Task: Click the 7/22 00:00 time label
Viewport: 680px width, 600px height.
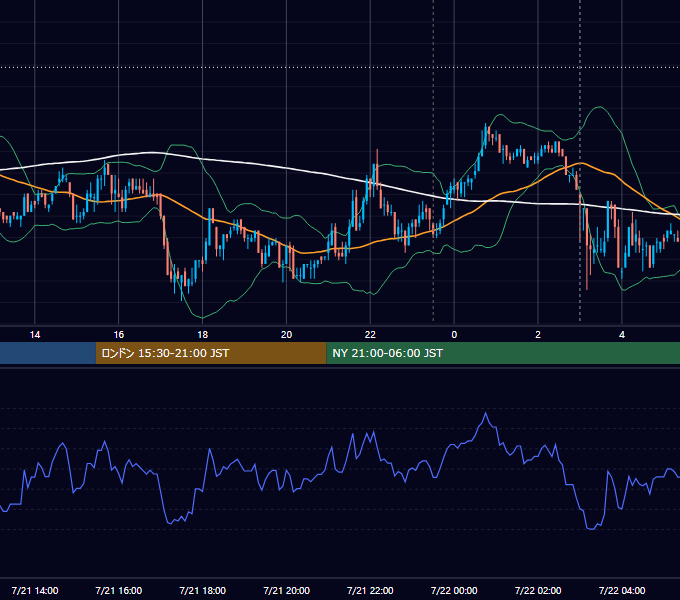Action: point(454,590)
